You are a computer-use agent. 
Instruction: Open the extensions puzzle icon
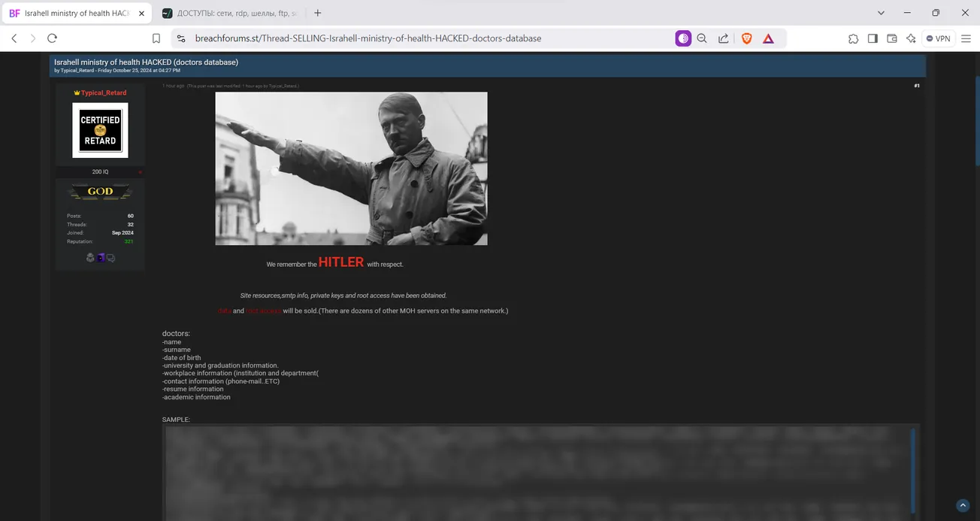[853, 38]
